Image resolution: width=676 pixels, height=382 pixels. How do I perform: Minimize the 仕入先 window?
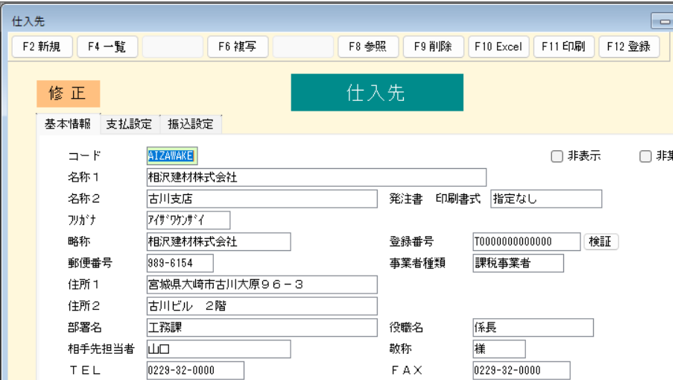click(x=663, y=21)
